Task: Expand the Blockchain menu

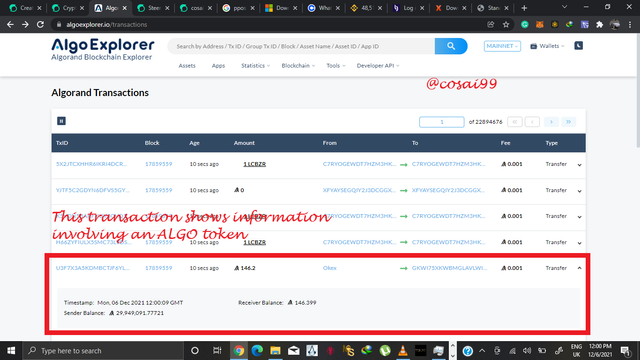Action: (298, 65)
